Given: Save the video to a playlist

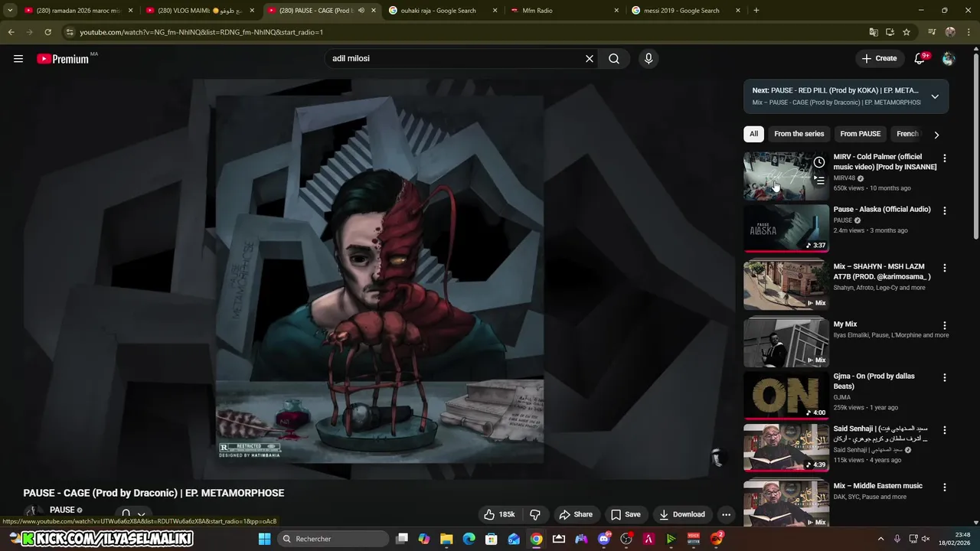Looking at the screenshot, I should 626,514.
